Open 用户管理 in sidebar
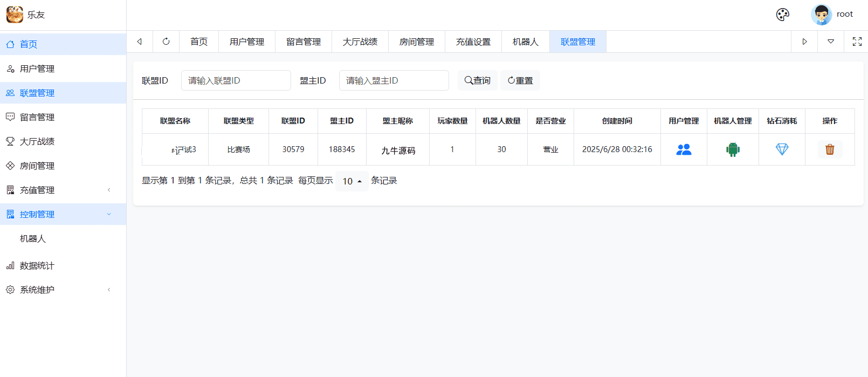This screenshot has height=377, width=868. tap(63, 68)
